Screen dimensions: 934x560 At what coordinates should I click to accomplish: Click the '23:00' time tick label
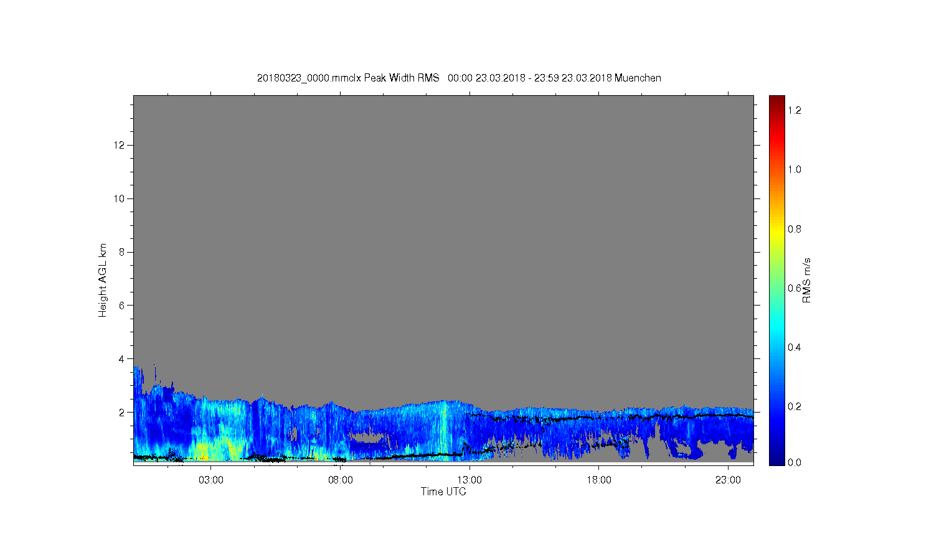[728, 480]
